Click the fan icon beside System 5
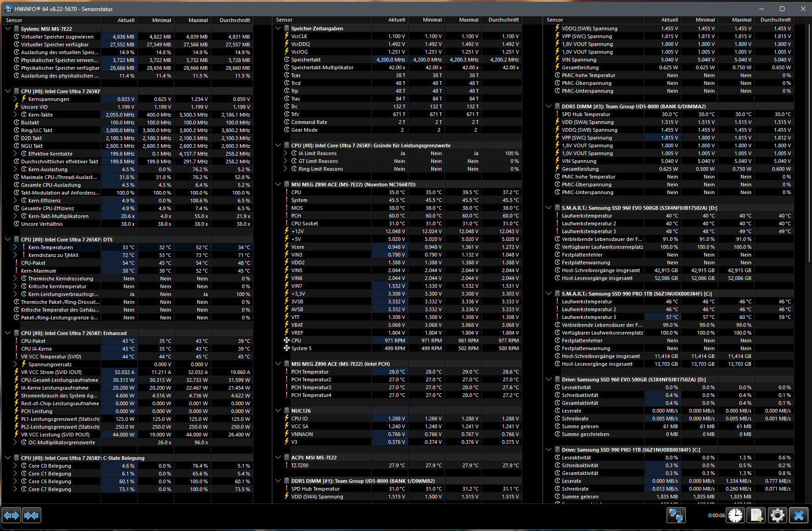 [287, 348]
